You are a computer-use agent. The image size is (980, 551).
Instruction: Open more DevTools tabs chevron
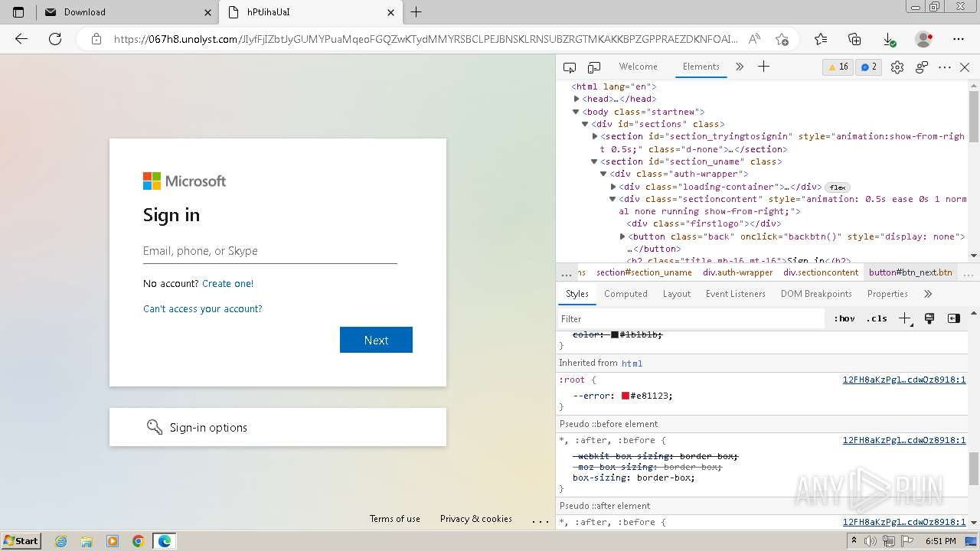click(x=740, y=67)
